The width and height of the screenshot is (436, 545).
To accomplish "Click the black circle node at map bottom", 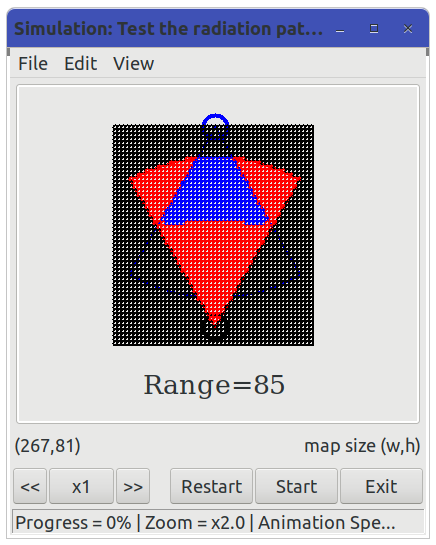I will pyautogui.click(x=215, y=327).
